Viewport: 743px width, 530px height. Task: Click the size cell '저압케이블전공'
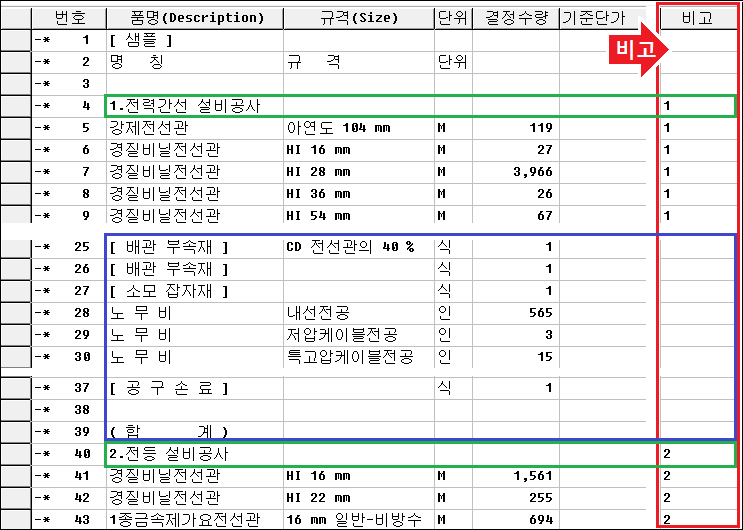click(359, 335)
